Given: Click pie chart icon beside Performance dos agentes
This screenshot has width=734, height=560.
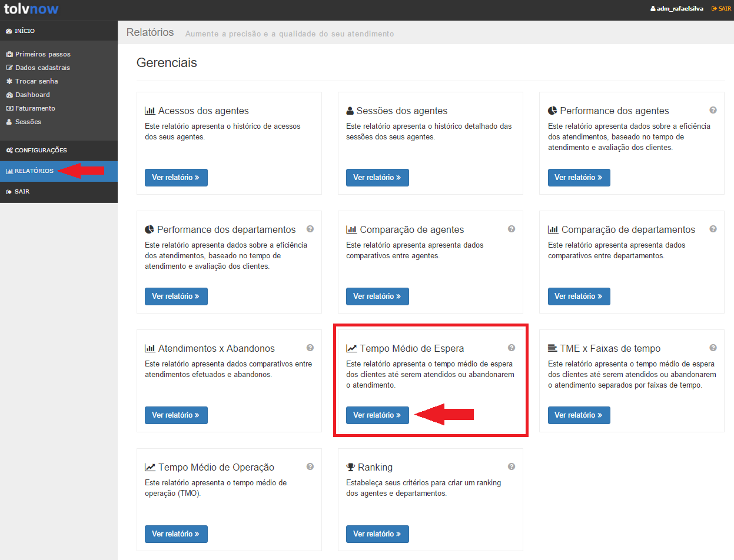Looking at the screenshot, I should [x=552, y=111].
